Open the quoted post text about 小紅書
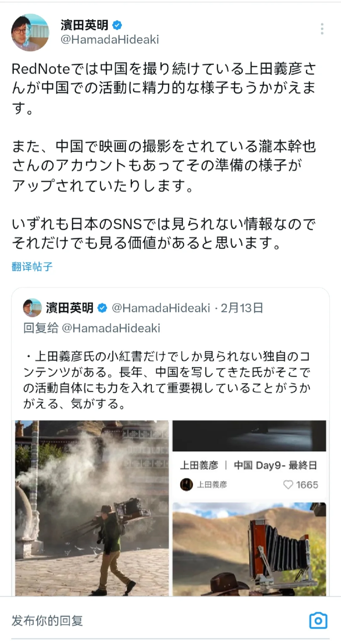Viewport: 341px width, 644px height. (167, 380)
